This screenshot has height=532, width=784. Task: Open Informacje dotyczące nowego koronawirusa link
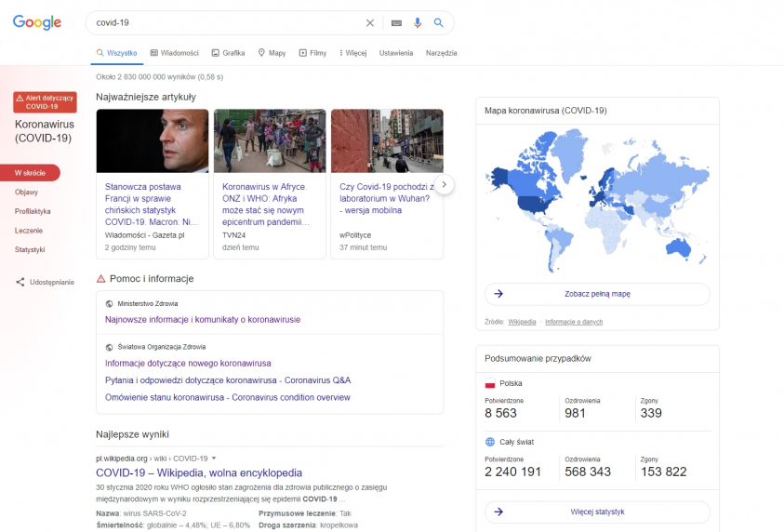(188, 363)
